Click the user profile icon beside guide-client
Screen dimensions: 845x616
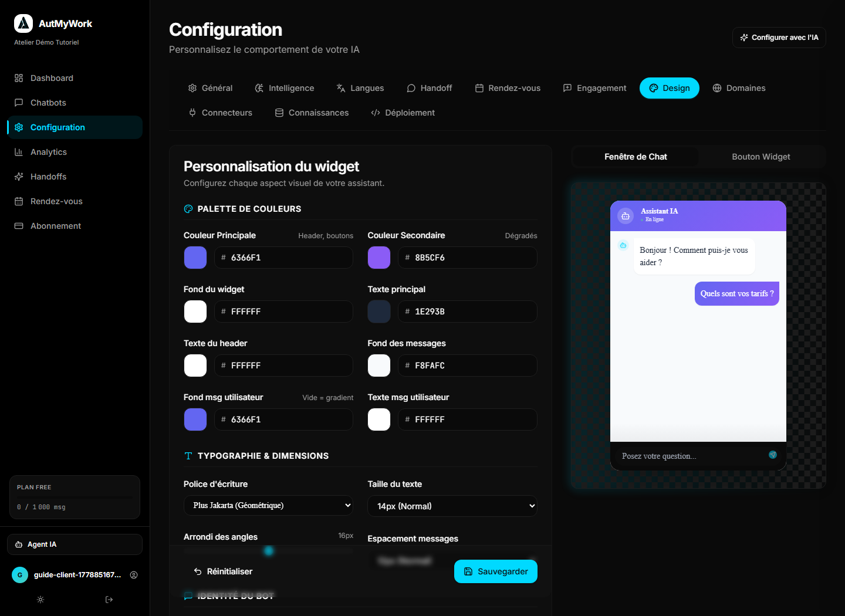pyautogui.click(x=134, y=575)
